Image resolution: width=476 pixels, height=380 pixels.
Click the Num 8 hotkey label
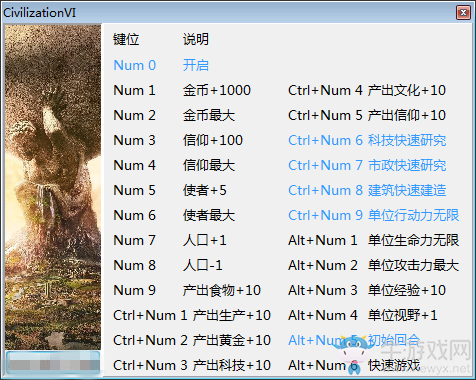(134, 265)
